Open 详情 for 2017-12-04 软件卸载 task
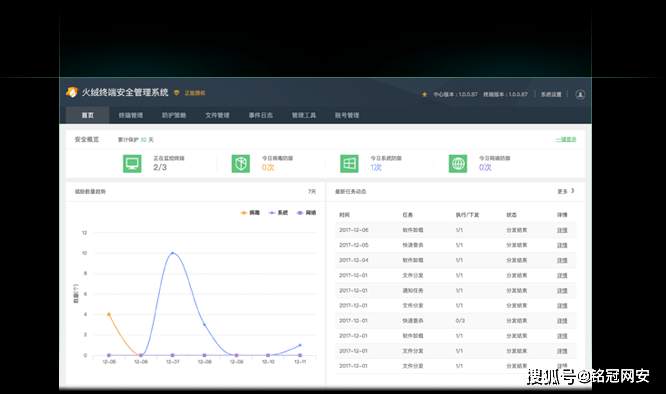Viewport: 666px width, 394px height. [562, 260]
